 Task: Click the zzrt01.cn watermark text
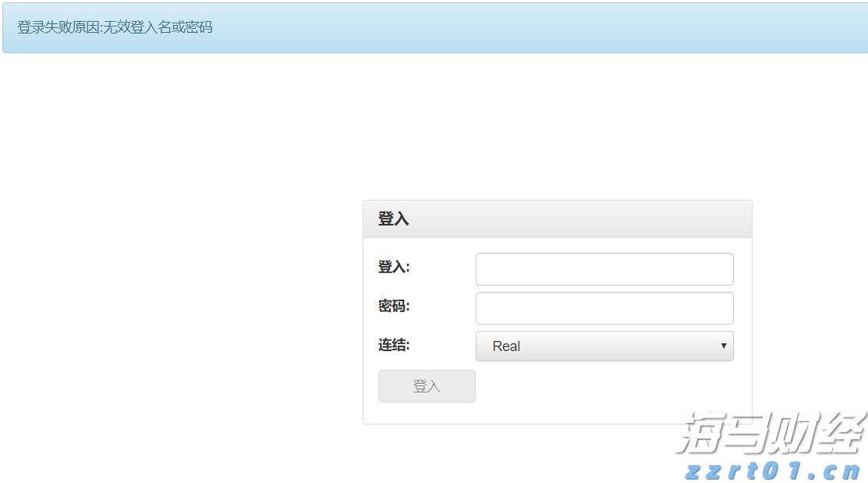point(772,471)
